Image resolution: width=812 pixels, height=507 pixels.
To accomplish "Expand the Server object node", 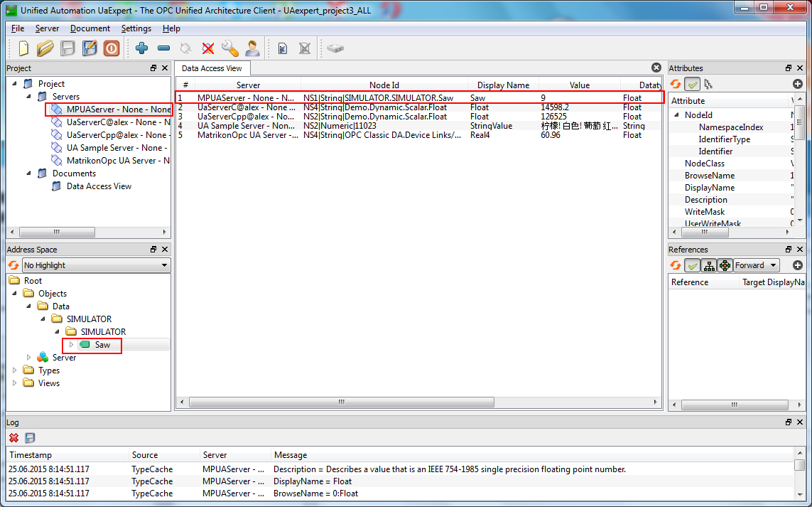I will (29, 358).
